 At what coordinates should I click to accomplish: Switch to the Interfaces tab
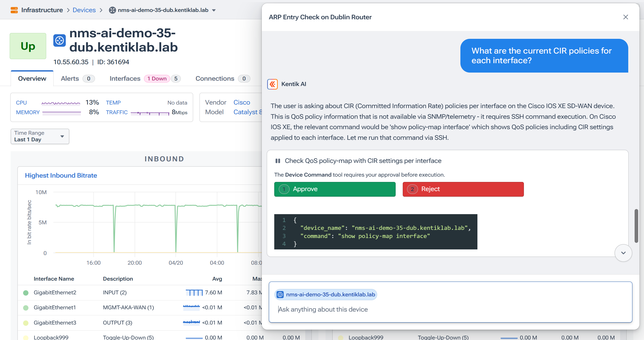click(x=125, y=78)
